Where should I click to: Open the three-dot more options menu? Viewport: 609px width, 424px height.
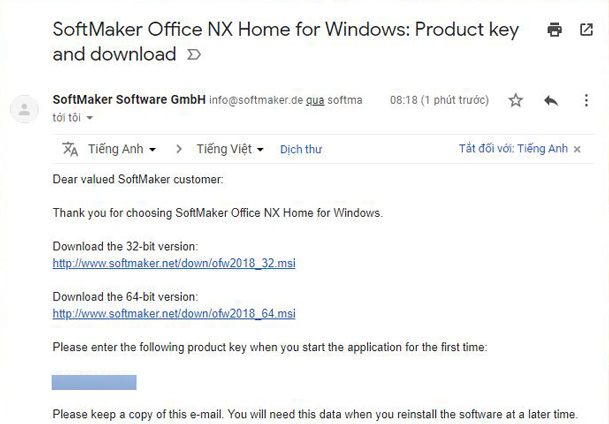pyautogui.click(x=586, y=101)
